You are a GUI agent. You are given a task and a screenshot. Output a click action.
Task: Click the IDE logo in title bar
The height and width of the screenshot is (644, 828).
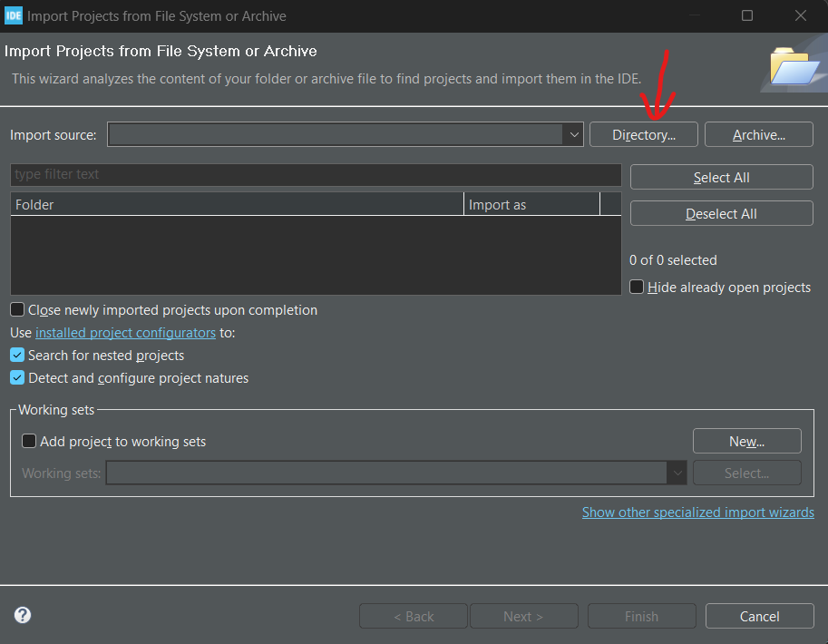pos(14,15)
